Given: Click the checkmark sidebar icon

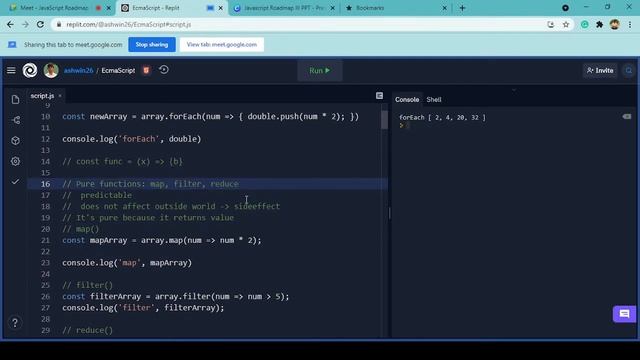Looking at the screenshot, I should click(x=16, y=182).
